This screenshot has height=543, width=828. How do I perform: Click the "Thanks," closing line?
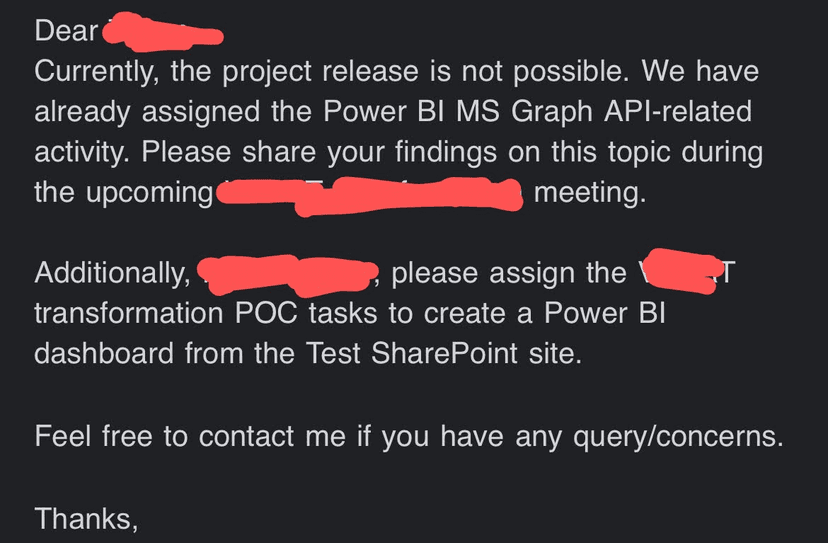86,517
